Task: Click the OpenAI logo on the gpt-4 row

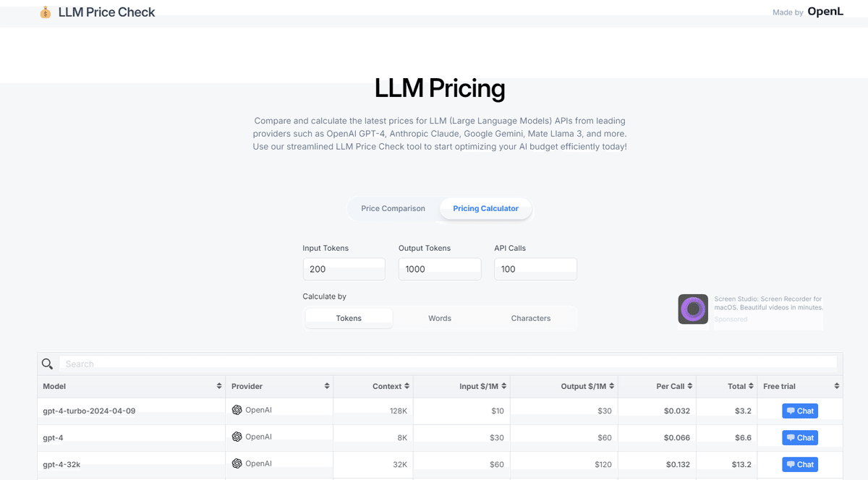Action: [237, 437]
